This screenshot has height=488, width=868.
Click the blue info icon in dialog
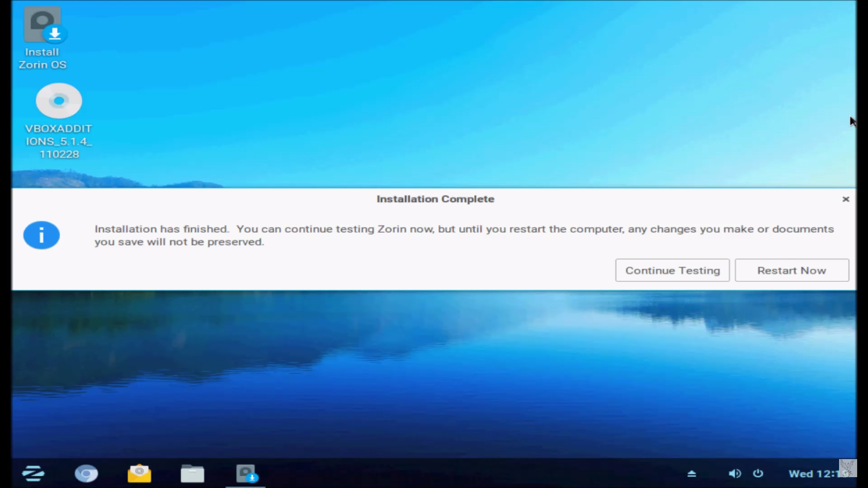(x=42, y=235)
